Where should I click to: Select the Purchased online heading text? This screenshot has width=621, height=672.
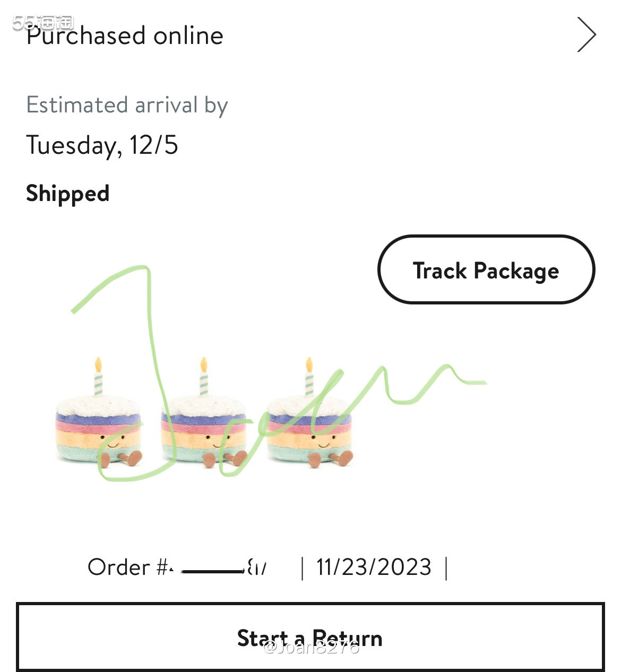click(125, 36)
